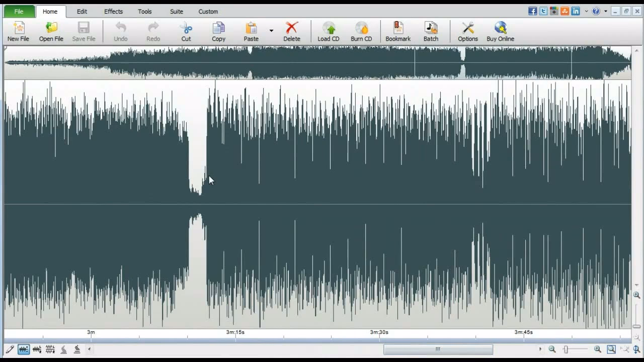Switch to split channel display mode
Viewport: 644px width, 362px height.
point(49,349)
